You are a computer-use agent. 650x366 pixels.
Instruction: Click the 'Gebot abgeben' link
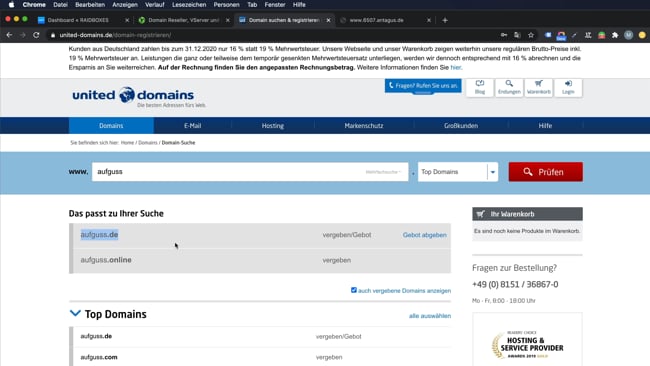point(424,235)
